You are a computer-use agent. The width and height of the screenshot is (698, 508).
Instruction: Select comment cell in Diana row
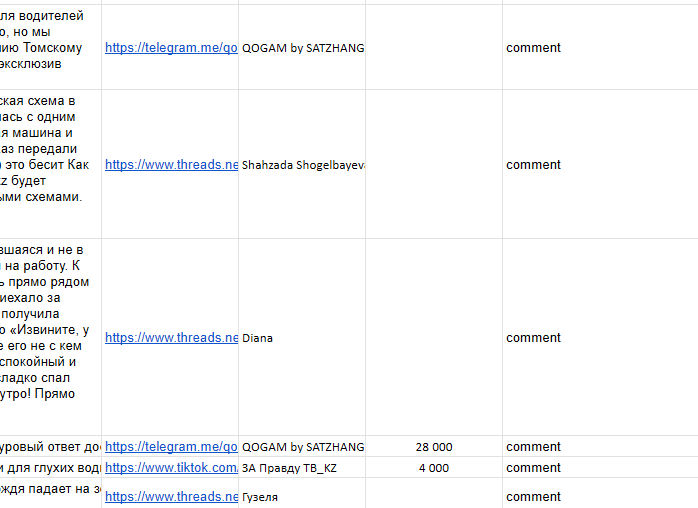pos(600,338)
